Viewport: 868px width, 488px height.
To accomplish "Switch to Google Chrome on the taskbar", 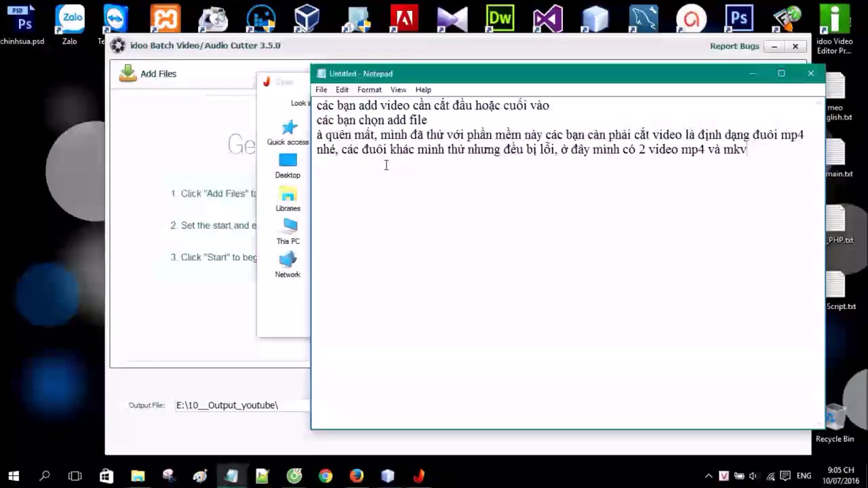I will (x=325, y=476).
